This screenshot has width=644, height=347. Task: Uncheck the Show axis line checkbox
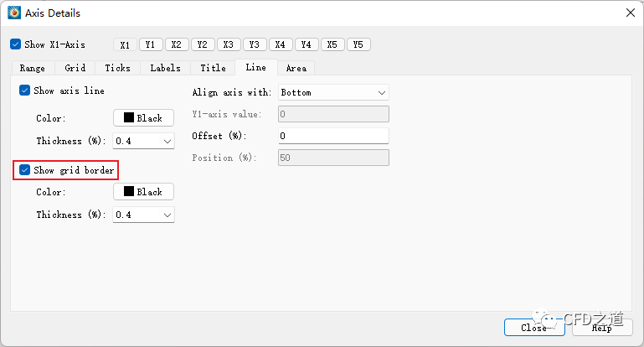click(25, 91)
